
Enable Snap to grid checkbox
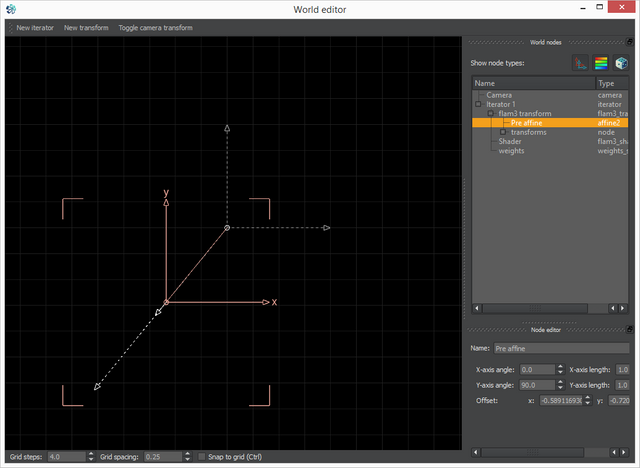pos(203,457)
